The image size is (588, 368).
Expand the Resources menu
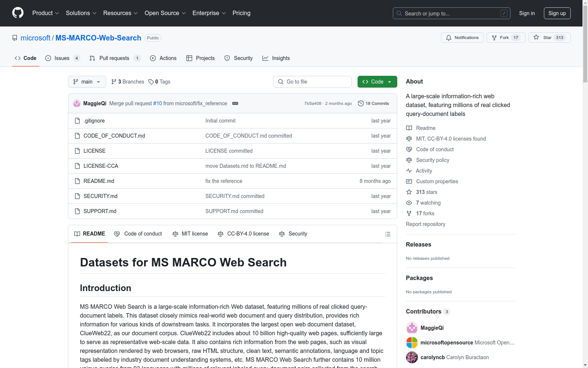[121, 13]
